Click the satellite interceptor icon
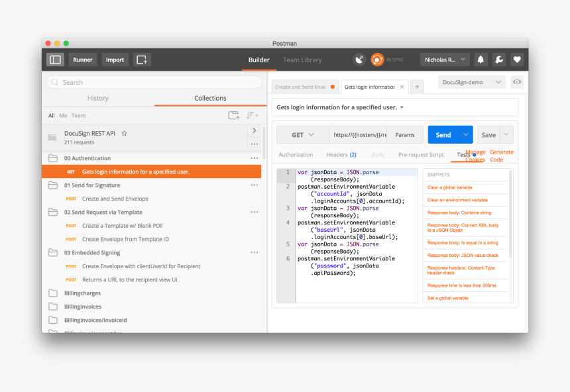This screenshot has height=392, width=570. 359,60
